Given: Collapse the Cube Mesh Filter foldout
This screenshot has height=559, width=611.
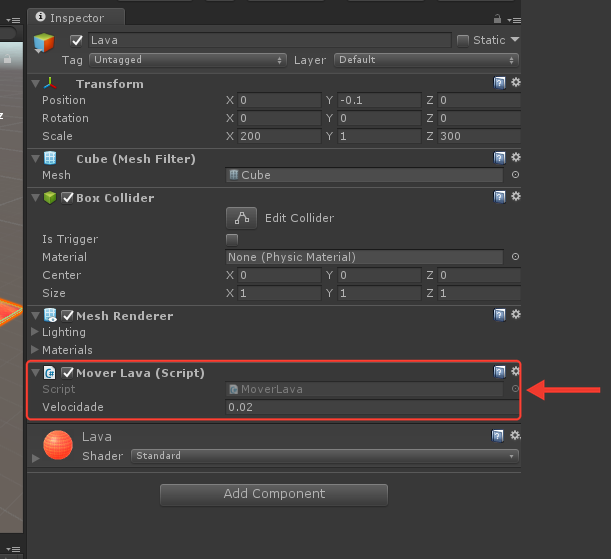Looking at the screenshot, I should coord(35,159).
